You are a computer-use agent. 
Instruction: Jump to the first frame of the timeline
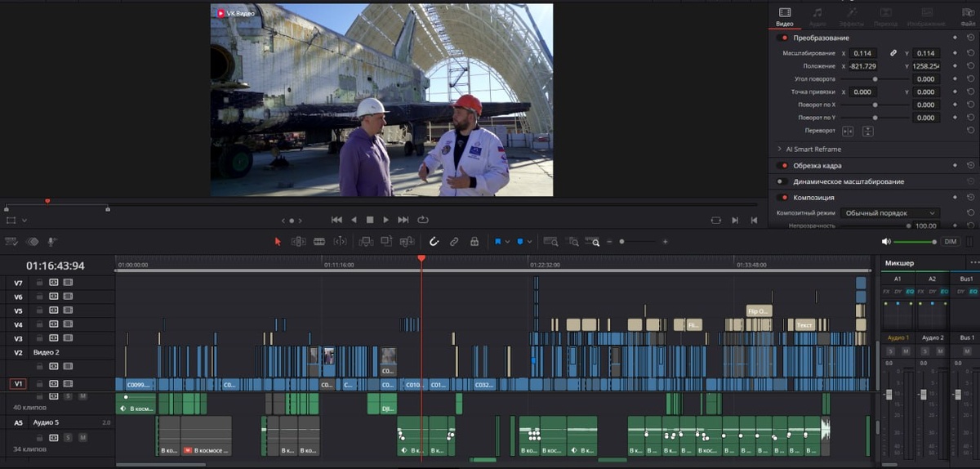tap(336, 220)
